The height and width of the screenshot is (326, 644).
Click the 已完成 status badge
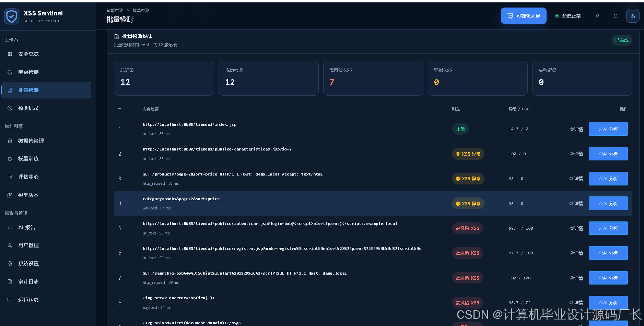[x=622, y=40]
